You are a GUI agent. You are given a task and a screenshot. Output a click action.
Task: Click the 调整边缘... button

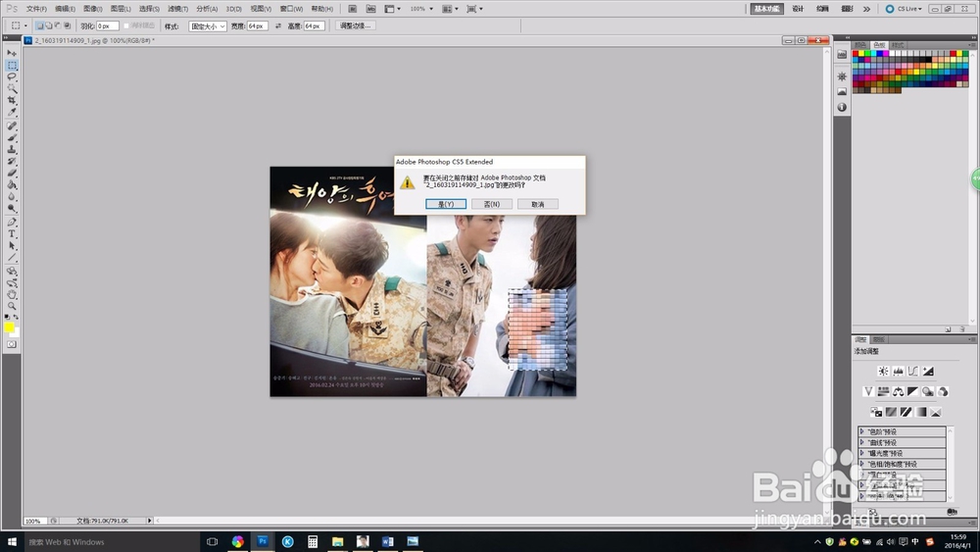[x=356, y=25]
